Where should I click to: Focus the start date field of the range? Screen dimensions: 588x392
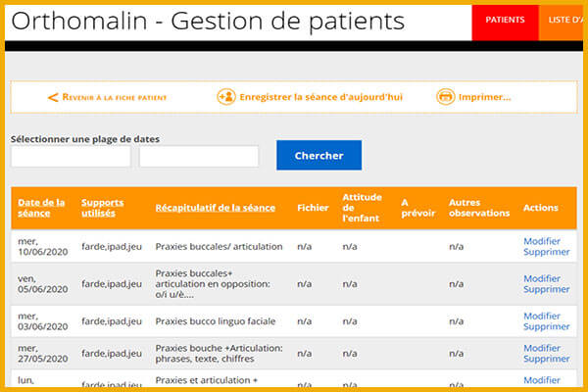(71, 156)
